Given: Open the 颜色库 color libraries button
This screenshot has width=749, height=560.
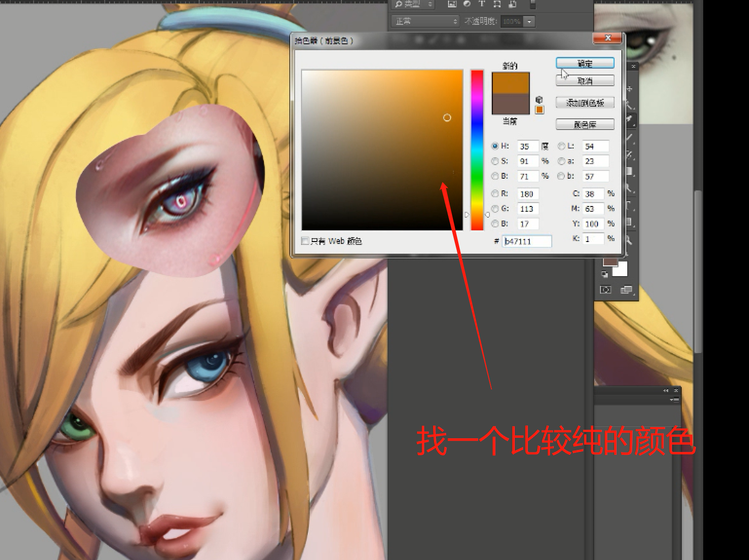Looking at the screenshot, I should click(x=585, y=125).
